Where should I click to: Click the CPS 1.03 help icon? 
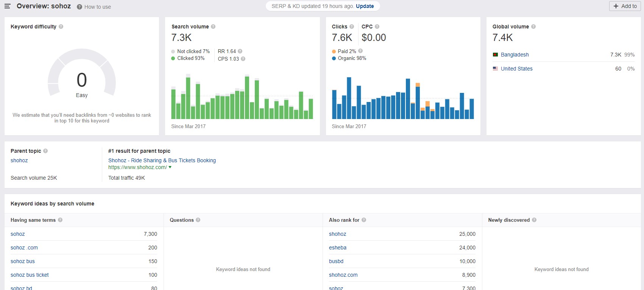(x=243, y=59)
